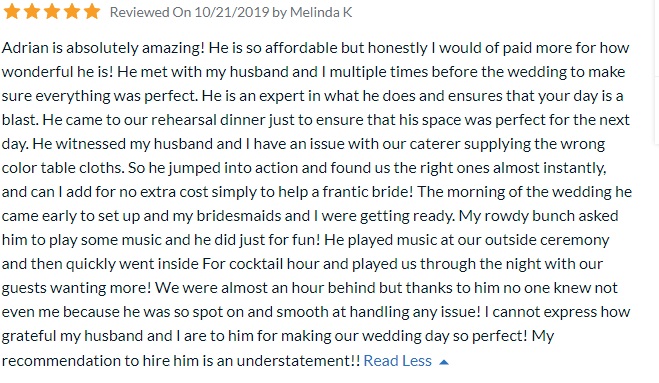Collapse the review with Read Less link
Screen dimensions: 659x383
point(397,361)
